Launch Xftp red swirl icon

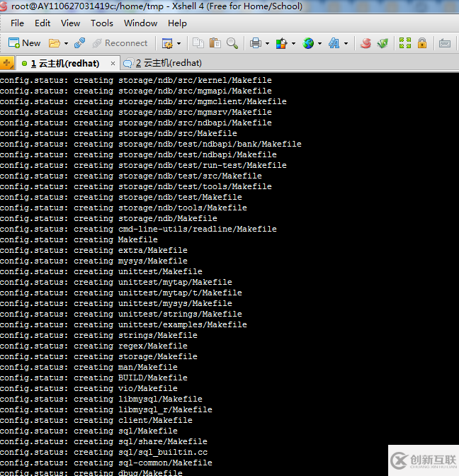[365, 43]
